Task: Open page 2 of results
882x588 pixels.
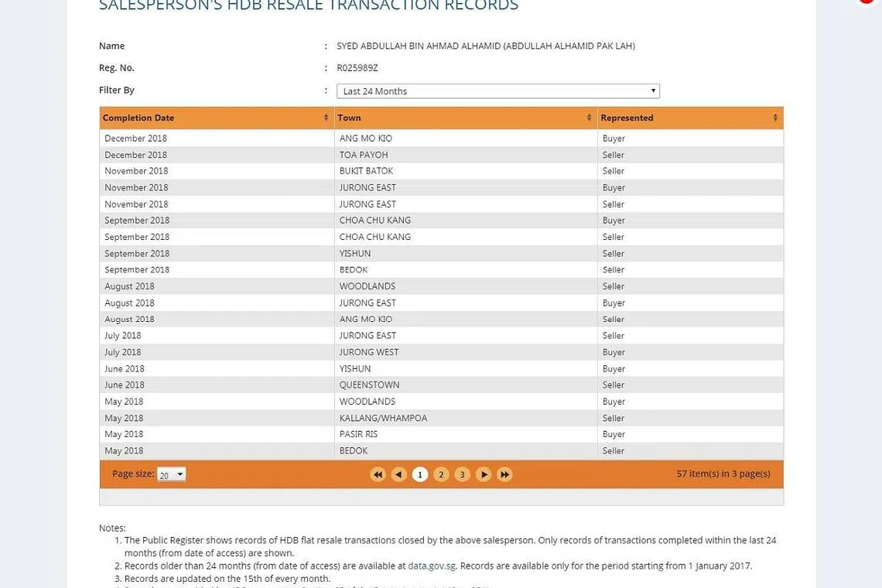Action: click(441, 474)
